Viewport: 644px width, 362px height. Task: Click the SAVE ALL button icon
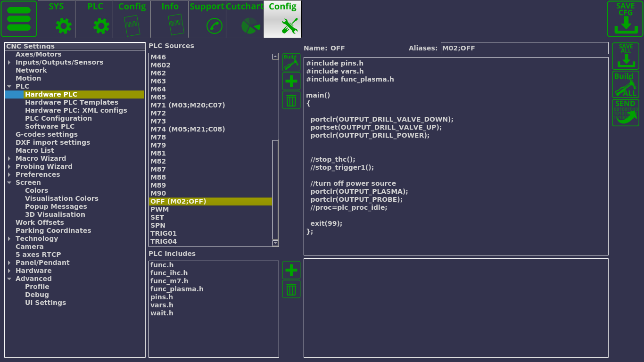pos(626,56)
